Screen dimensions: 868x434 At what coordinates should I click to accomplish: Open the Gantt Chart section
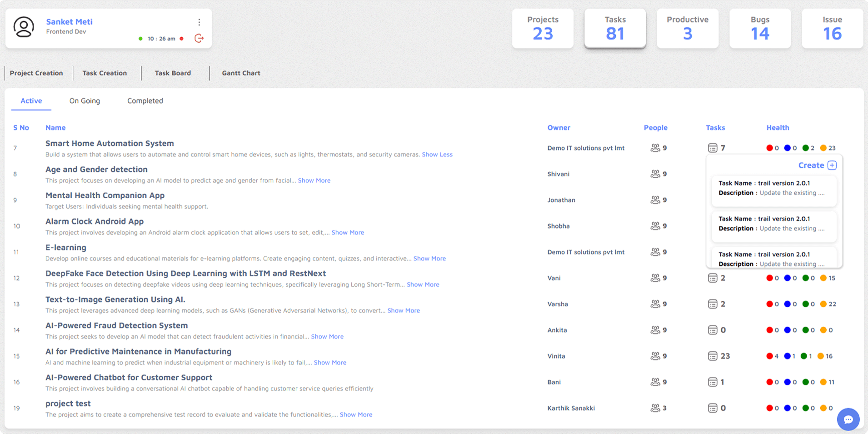pyautogui.click(x=241, y=73)
